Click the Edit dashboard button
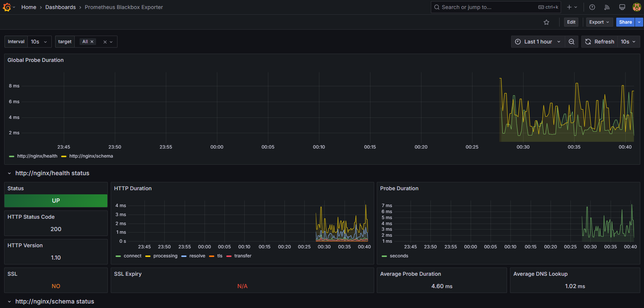 coord(571,22)
